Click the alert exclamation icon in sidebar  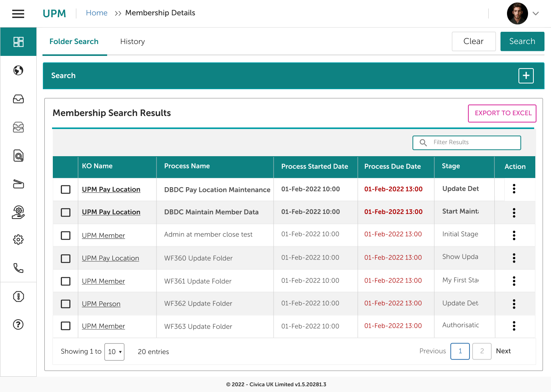click(18, 296)
